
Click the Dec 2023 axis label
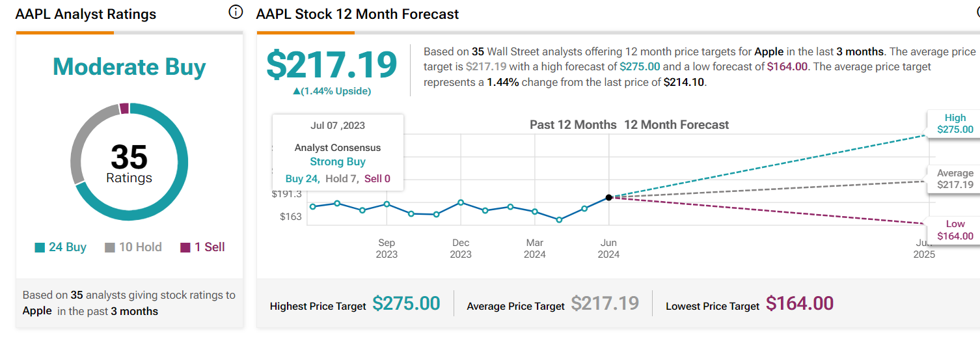click(x=461, y=249)
